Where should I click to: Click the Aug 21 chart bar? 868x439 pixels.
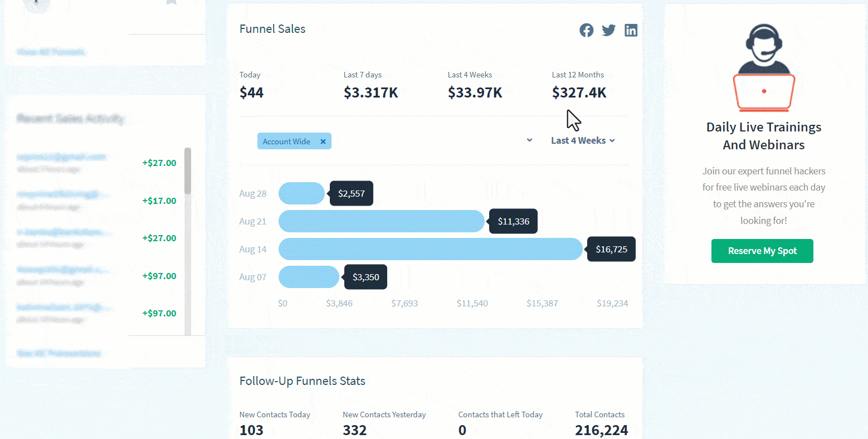381,221
